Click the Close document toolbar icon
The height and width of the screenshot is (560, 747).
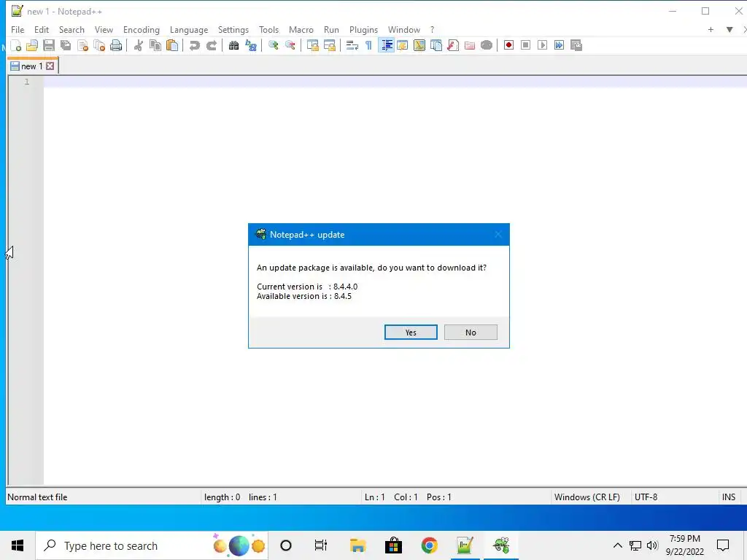click(x=82, y=45)
